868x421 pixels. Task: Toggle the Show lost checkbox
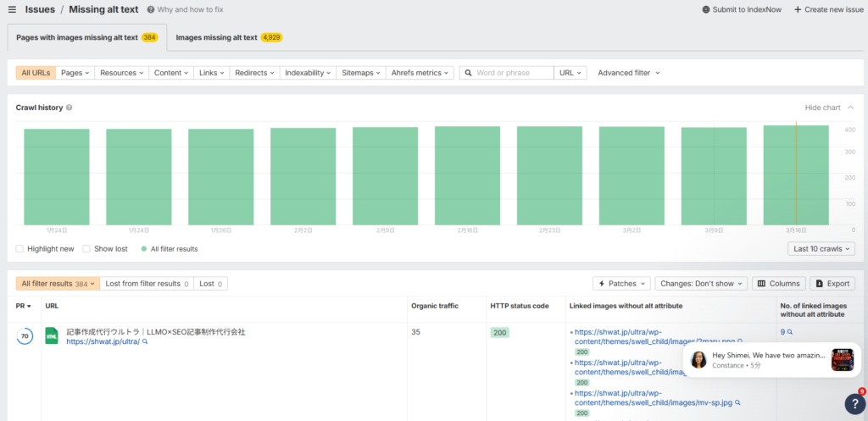(86, 249)
